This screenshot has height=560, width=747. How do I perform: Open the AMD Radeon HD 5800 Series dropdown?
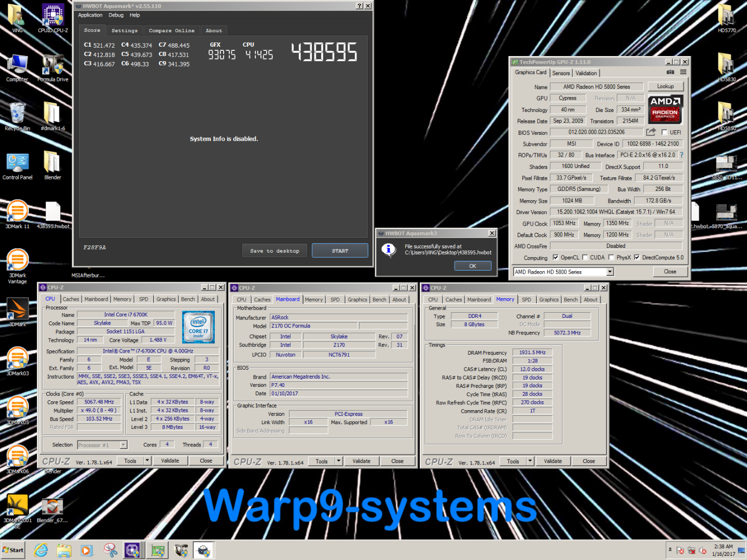pyautogui.click(x=610, y=272)
